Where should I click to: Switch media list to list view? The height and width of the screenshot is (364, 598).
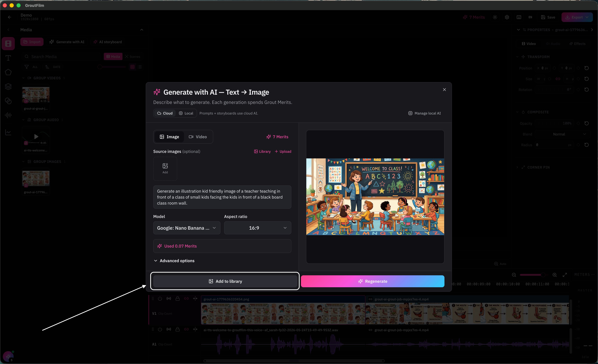coord(139,67)
